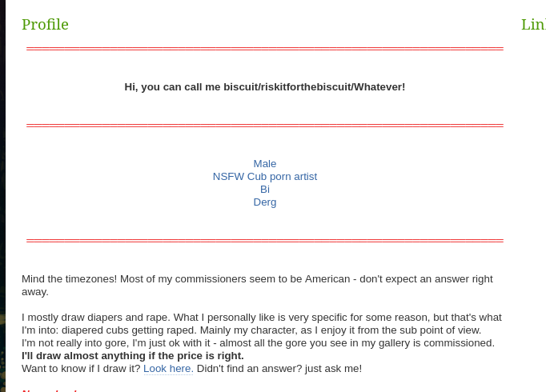This screenshot has height=392, width=546.
Task: Click the red divider above the timezones paragraph
Action: point(264,240)
